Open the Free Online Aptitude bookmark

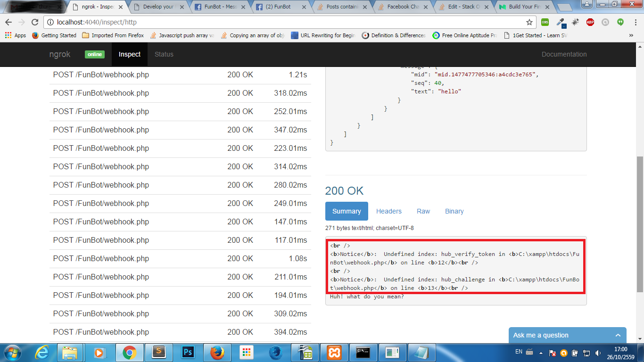tap(465, 35)
